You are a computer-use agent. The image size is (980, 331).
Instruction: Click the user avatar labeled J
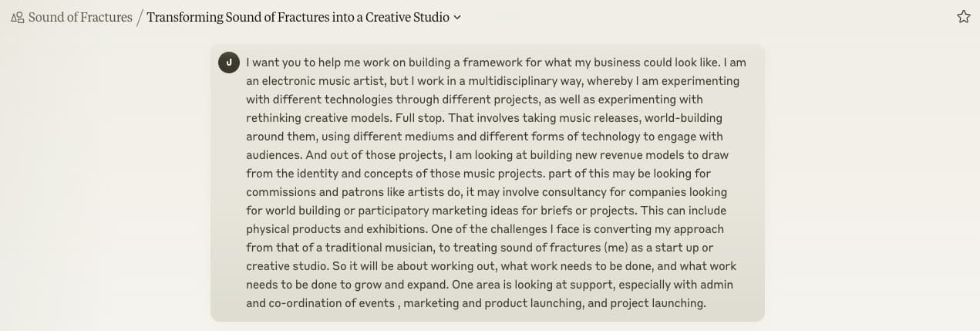(228, 62)
